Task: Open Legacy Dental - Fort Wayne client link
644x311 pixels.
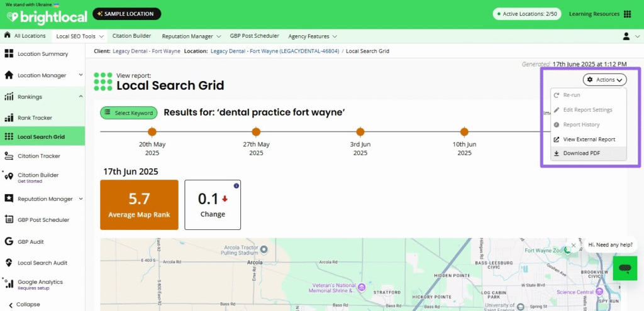Action: (x=146, y=52)
